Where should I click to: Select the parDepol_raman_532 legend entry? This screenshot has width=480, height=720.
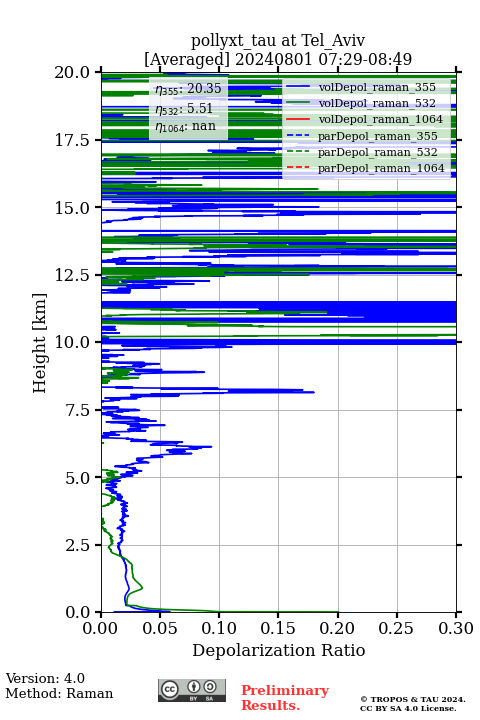click(362, 152)
